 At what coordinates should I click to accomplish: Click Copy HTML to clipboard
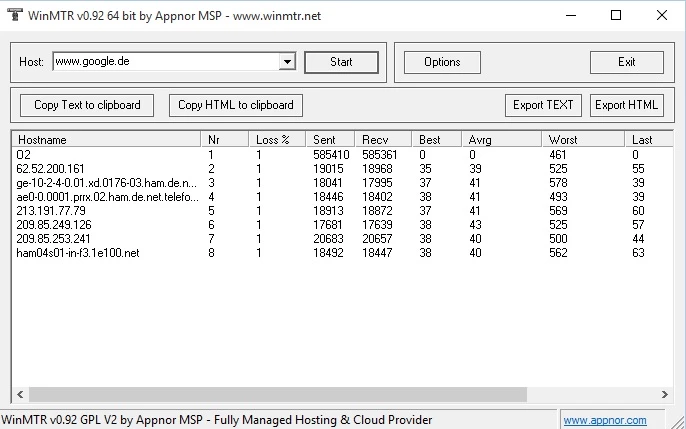coord(236,105)
